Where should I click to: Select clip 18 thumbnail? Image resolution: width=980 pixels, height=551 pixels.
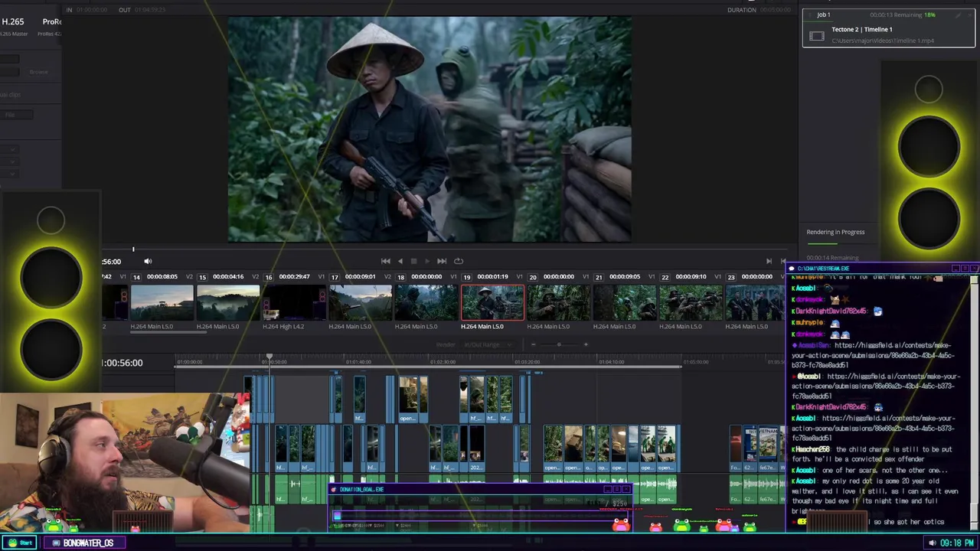[x=426, y=302]
